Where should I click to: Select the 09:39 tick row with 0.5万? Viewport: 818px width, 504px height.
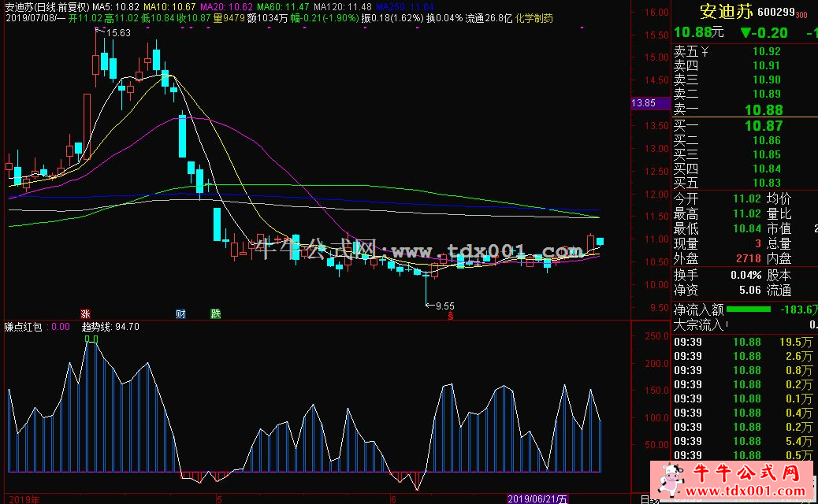click(745, 455)
